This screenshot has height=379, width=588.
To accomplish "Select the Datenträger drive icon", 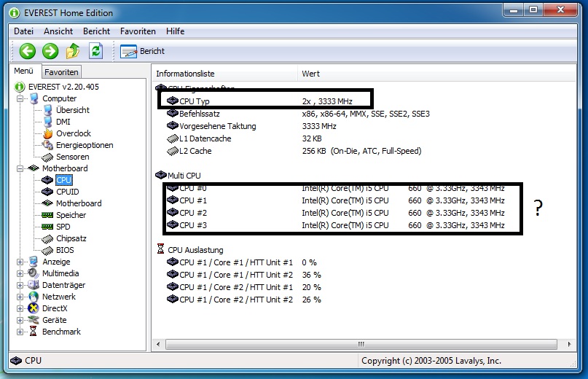I will [x=34, y=285].
